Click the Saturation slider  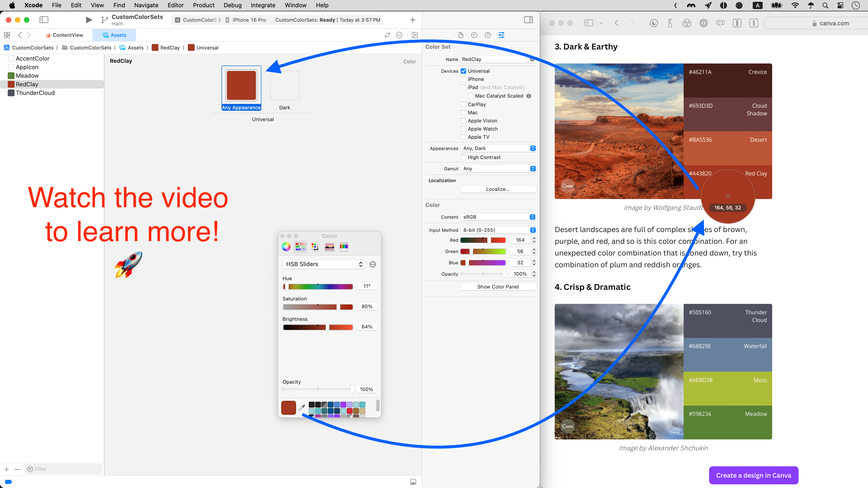click(318, 307)
